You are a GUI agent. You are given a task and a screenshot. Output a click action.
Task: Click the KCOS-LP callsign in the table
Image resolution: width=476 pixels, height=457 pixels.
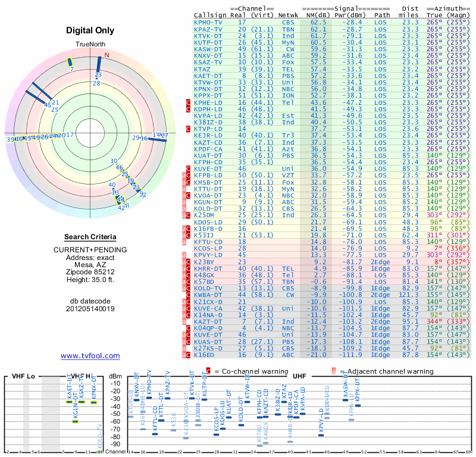[208, 248]
